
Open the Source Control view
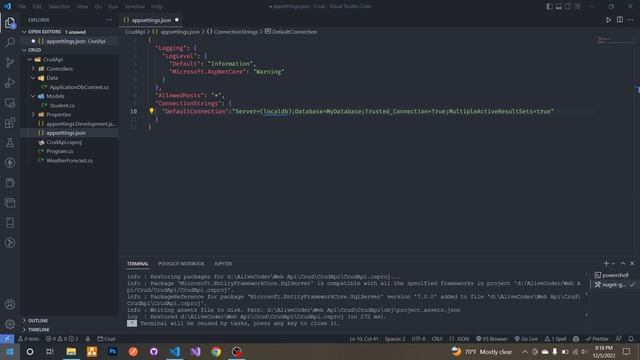tap(10, 62)
